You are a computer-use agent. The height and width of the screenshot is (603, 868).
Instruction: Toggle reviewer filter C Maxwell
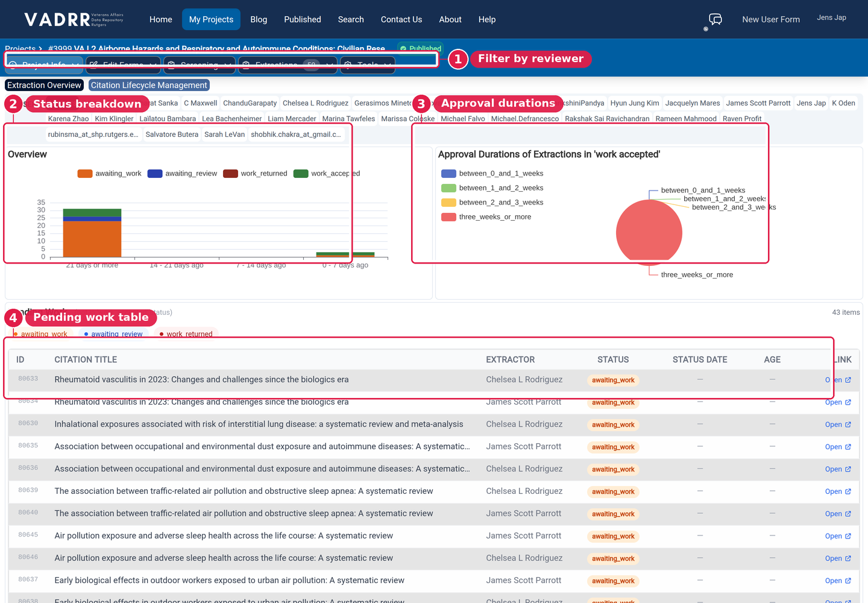click(200, 103)
